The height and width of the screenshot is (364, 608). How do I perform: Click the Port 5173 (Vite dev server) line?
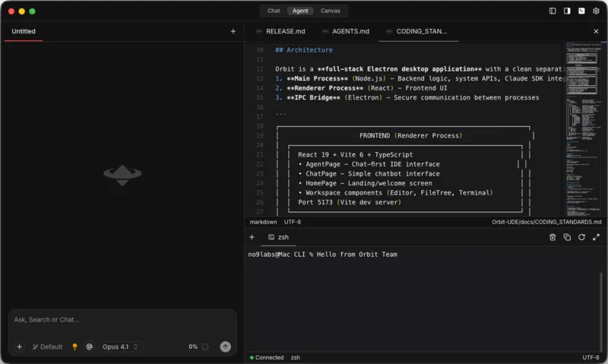[350, 202]
